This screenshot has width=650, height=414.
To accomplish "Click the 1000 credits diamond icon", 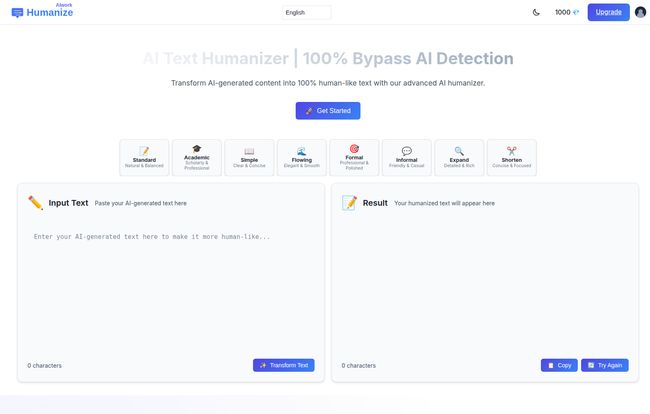I will point(576,12).
